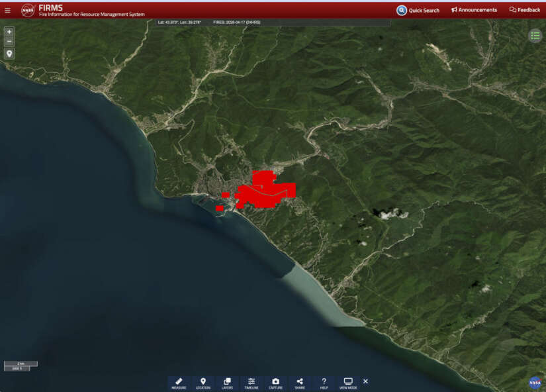The height and width of the screenshot is (392, 546).
Task: Open the Layers panel
Action: (x=227, y=383)
